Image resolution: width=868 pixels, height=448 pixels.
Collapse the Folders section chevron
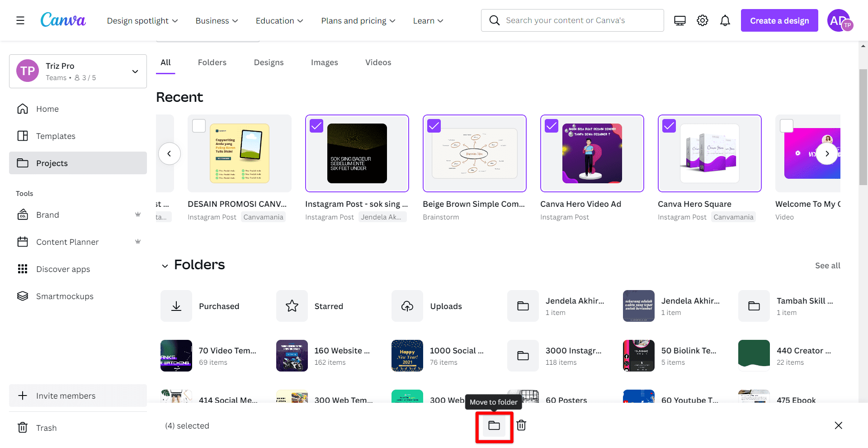(165, 266)
